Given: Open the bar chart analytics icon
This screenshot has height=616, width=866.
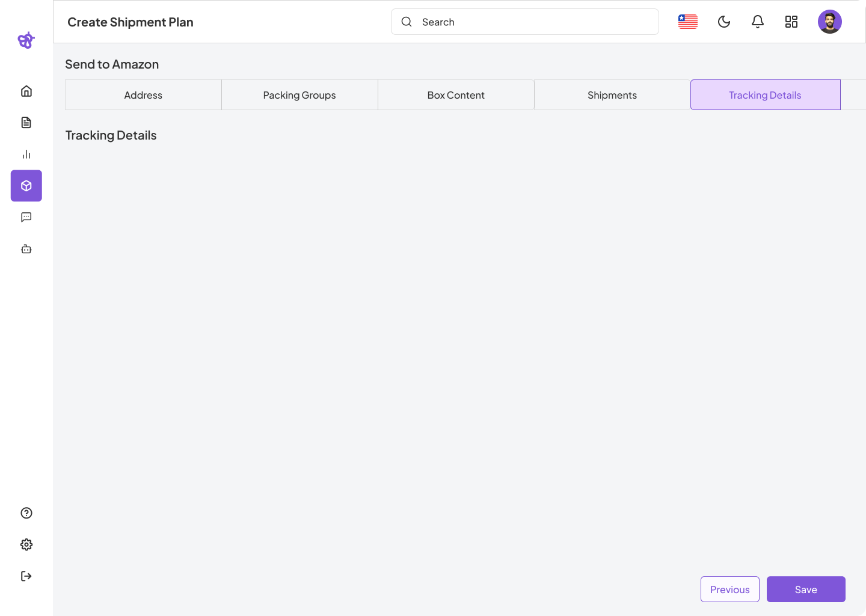Looking at the screenshot, I should click(x=26, y=155).
